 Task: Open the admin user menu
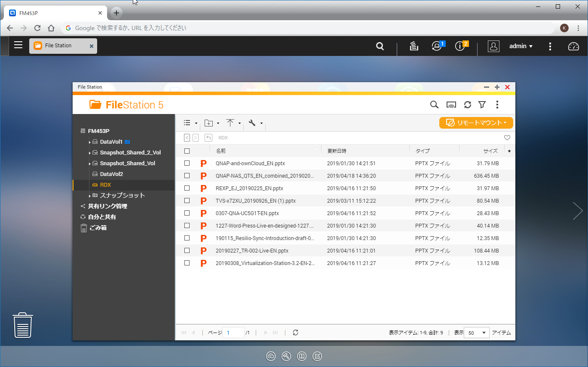521,46
